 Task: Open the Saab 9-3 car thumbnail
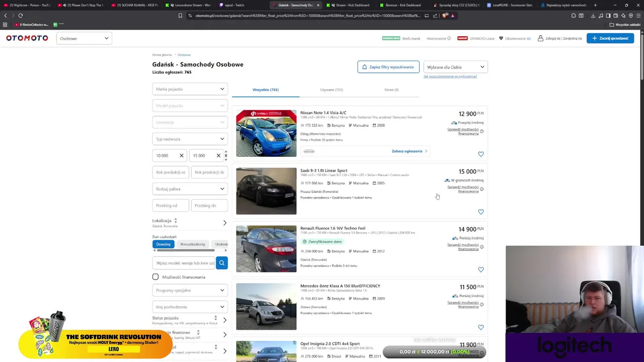coord(266,191)
